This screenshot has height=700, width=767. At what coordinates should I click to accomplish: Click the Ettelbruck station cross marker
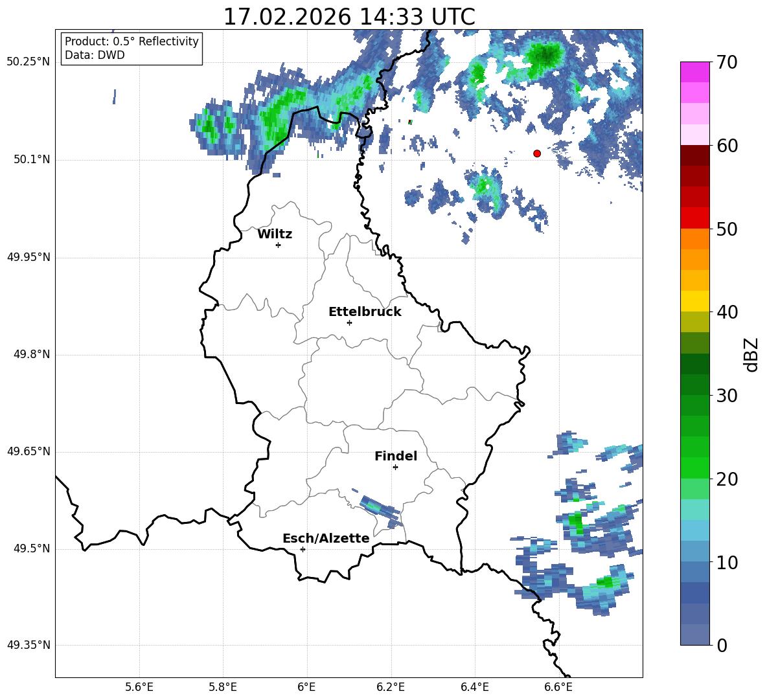point(349,322)
